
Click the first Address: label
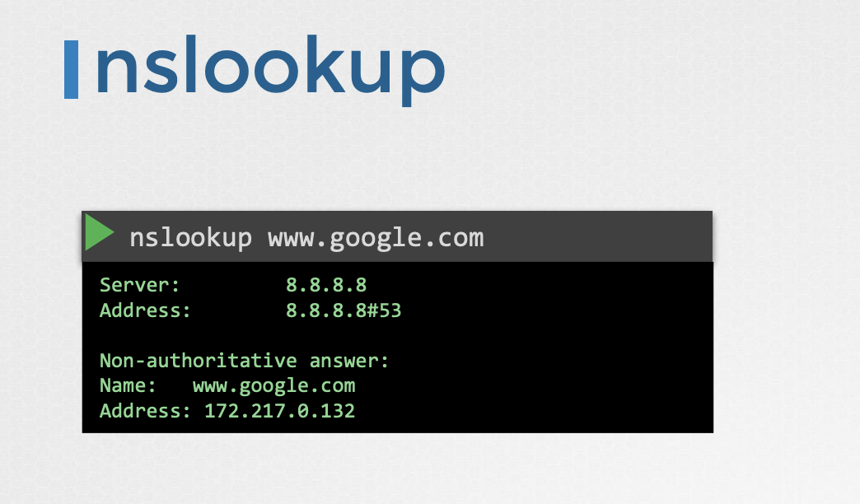point(145,310)
